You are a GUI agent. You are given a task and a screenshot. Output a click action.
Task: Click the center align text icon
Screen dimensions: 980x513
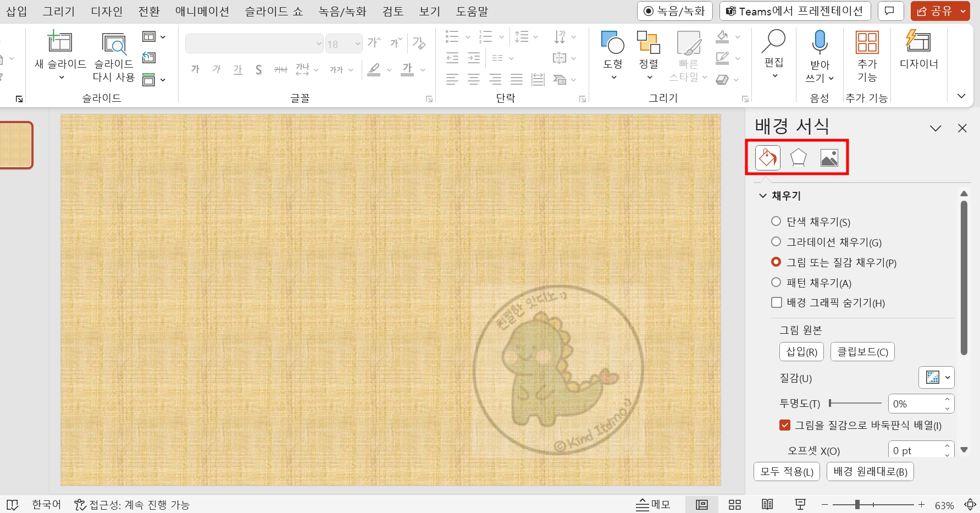click(x=474, y=80)
